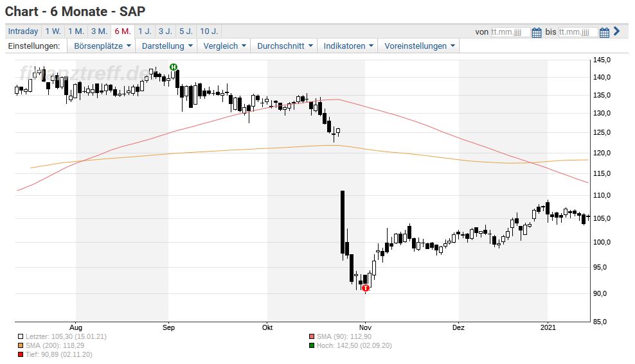The height and width of the screenshot is (364, 635).
Task: Click the 'Aug' axis label
Action: 76,327
